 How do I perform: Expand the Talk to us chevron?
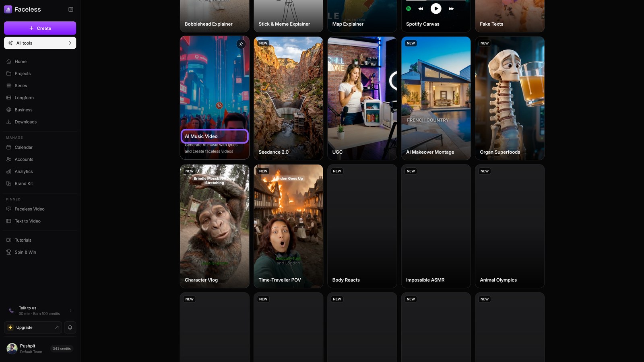click(70, 311)
